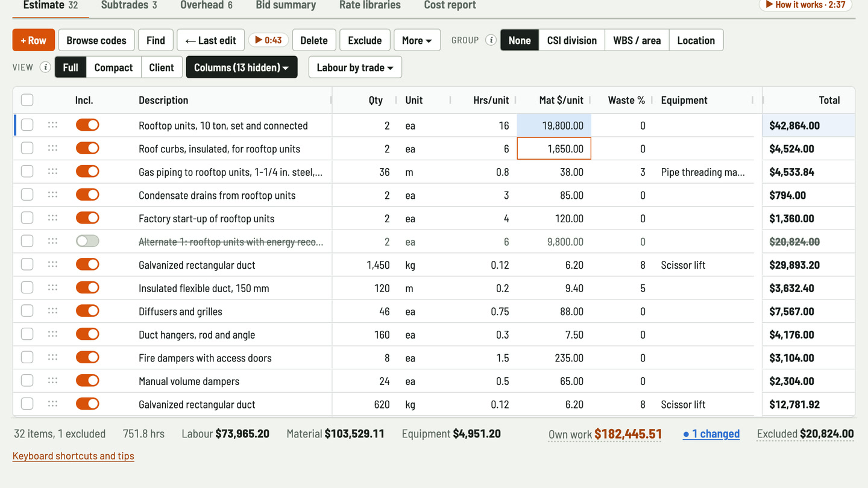The width and height of the screenshot is (868, 488).
Task: Add a new line with the + Row button
Action: click(x=34, y=40)
